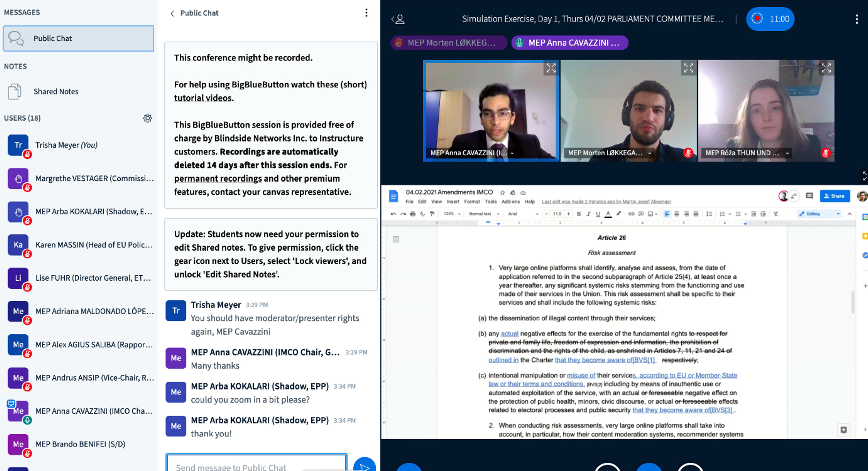Click the Google Docs comment history icon
The height and width of the screenshot is (471, 868).
point(809,196)
